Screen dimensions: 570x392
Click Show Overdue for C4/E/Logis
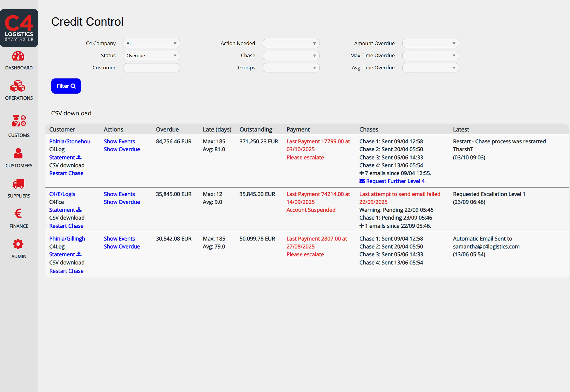122,202
